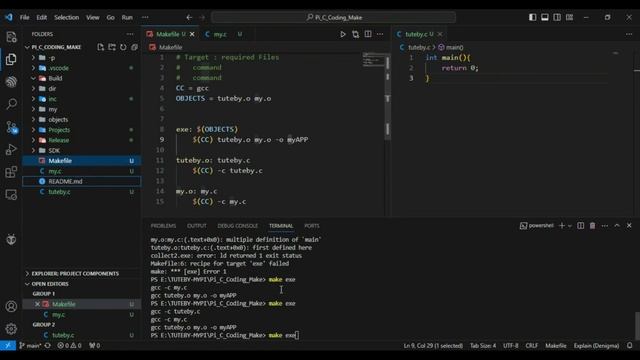
Task: Click the Makefile editor vertical scrollbar
Action: click(387, 96)
